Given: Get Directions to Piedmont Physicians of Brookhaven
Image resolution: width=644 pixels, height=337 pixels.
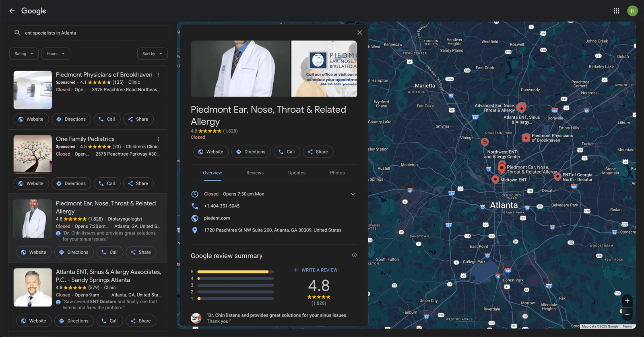Looking at the screenshot, I should tap(71, 119).
